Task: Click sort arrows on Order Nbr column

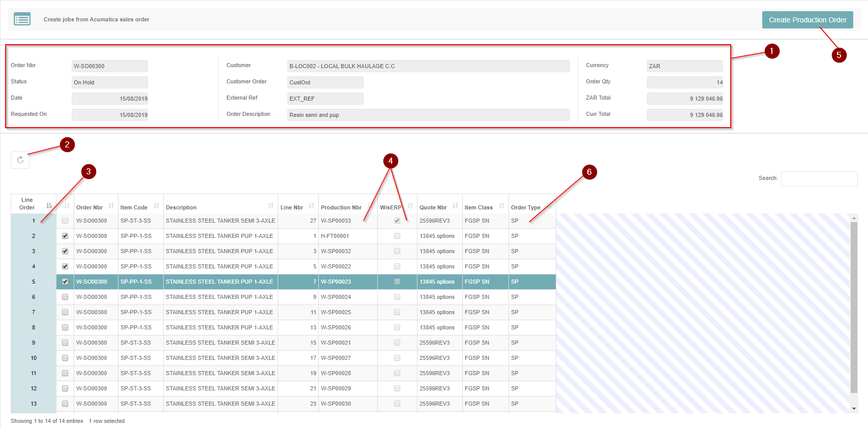Action: tap(111, 206)
